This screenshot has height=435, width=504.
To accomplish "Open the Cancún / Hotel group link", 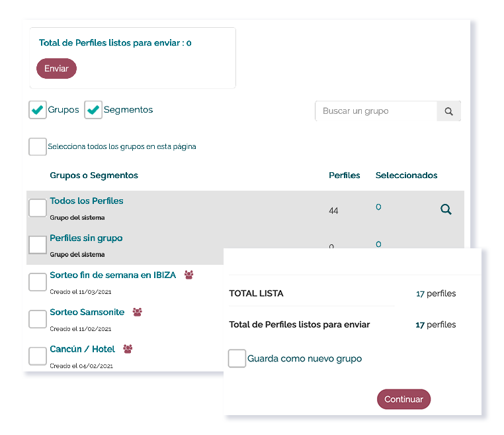I will pyautogui.click(x=82, y=349).
